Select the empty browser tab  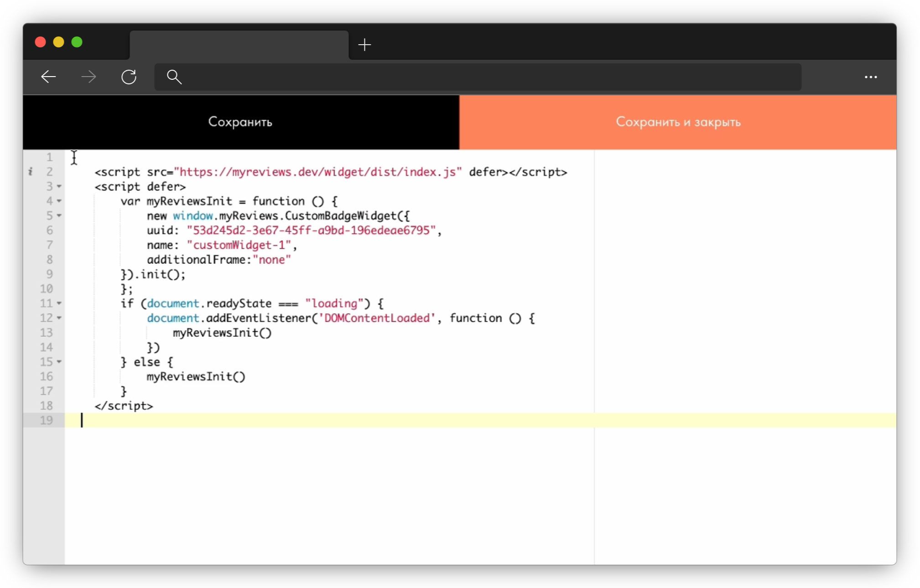coord(239,45)
